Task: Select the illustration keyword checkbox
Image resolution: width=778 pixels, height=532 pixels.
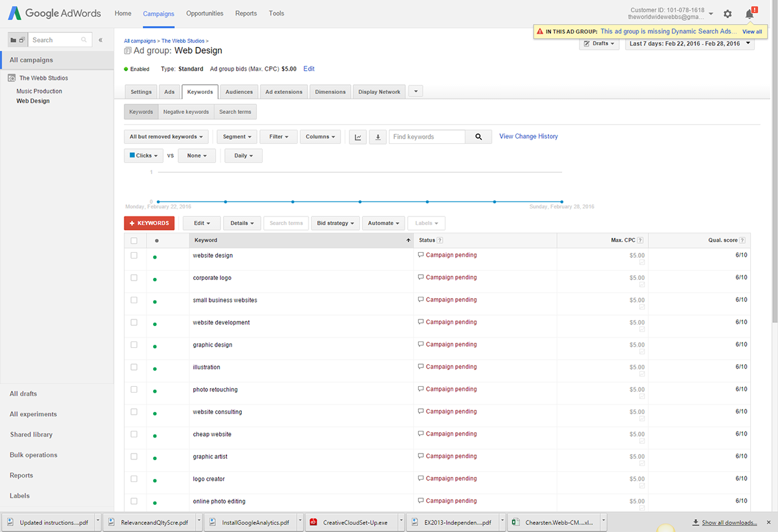Action: [x=134, y=367]
